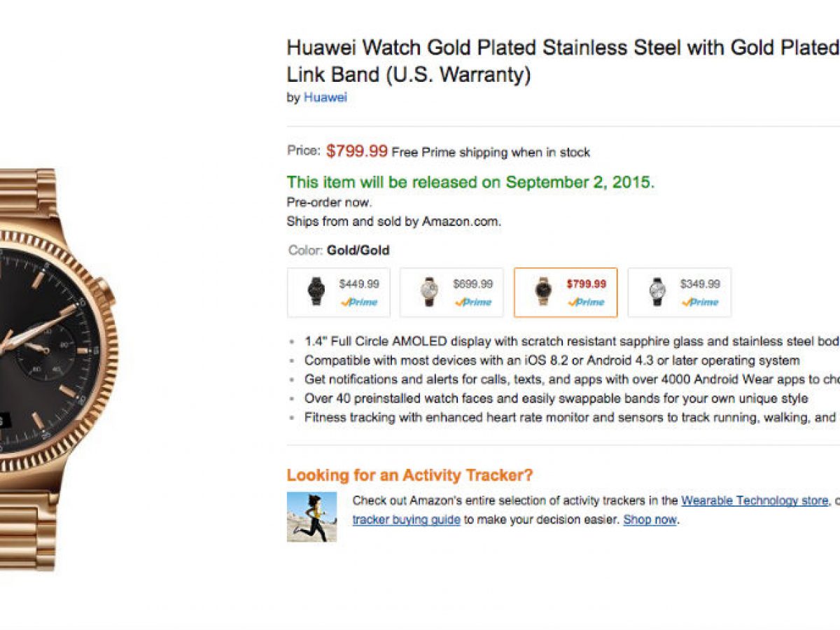The height and width of the screenshot is (630, 840).
Task: Select the leather-band watch icon priced $699.99
Action: pyautogui.click(x=430, y=291)
